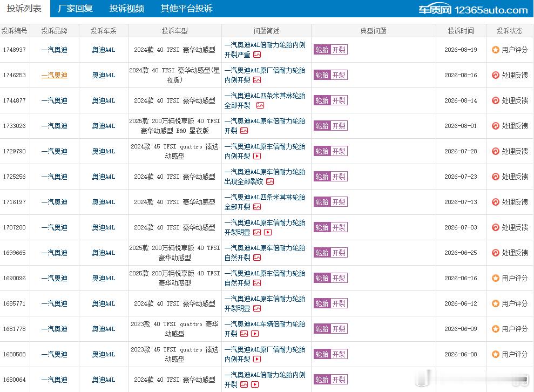Screen dimensions: 534x392
Task: Play video icon for complaint 1681778
Action: pos(255,334)
